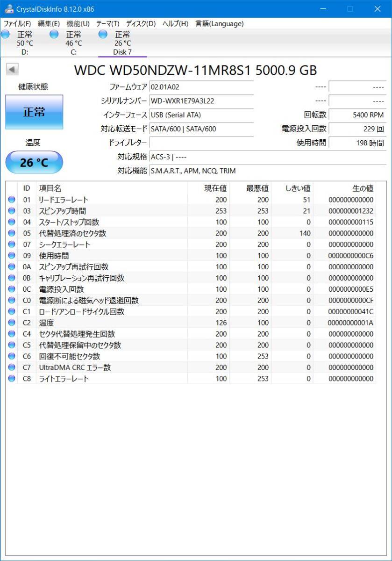This screenshot has height=561, width=392.
Task: Click status orb for 回復不可能セクタ数 row
Action: (x=12, y=356)
